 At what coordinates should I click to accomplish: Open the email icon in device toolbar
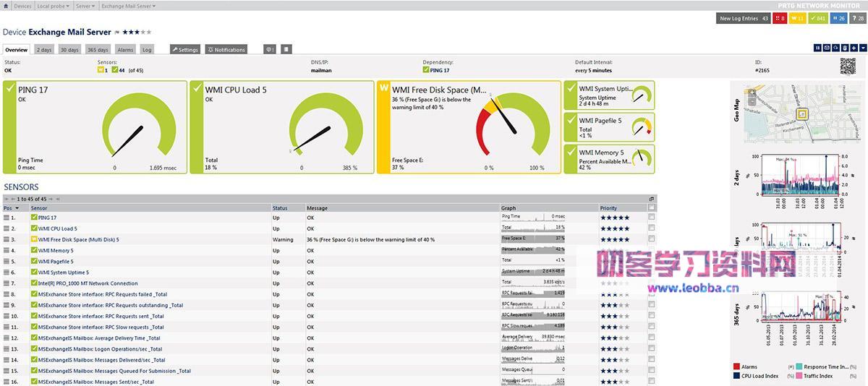(x=827, y=48)
